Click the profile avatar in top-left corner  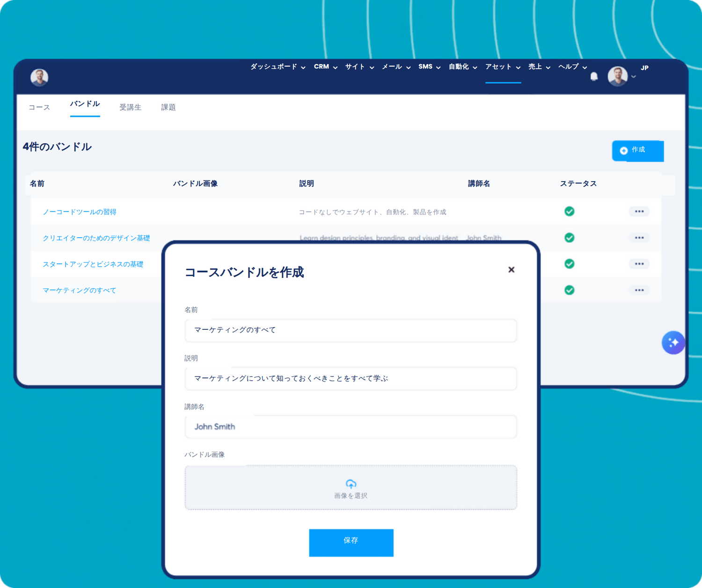click(39, 77)
